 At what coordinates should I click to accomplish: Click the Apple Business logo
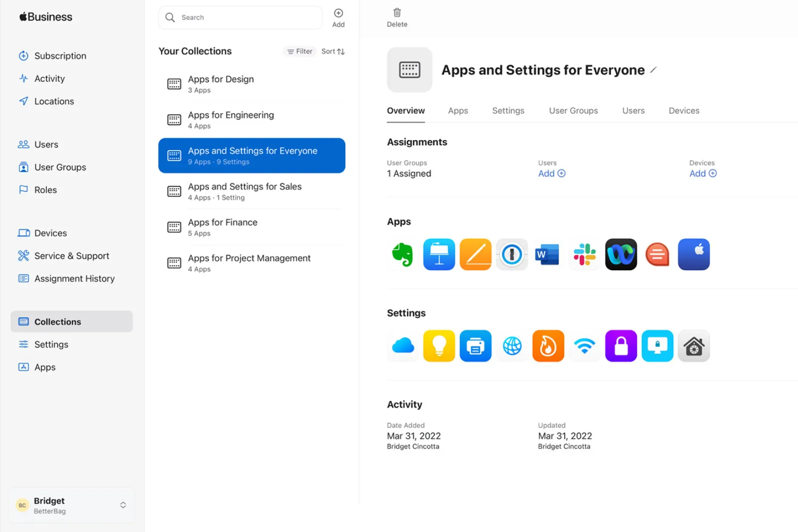tap(46, 17)
